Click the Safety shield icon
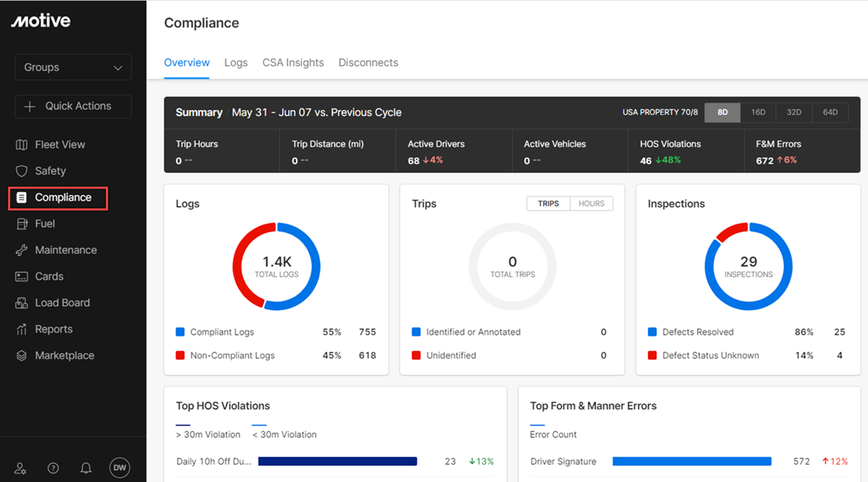 (x=22, y=171)
